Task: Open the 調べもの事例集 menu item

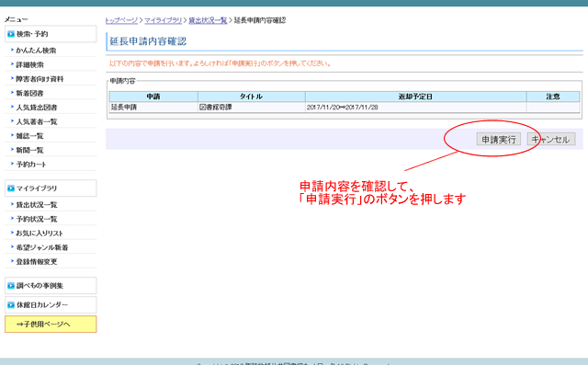Action: [51, 286]
